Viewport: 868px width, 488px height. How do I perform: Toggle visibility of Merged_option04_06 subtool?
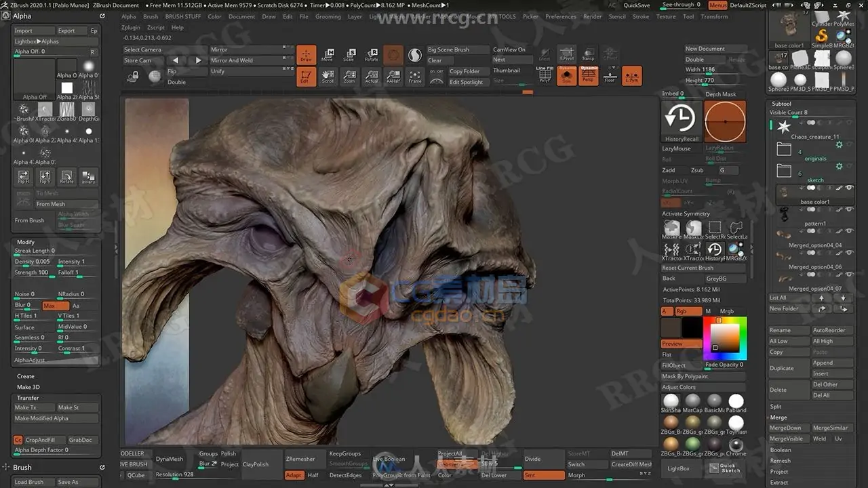click(849, 253)
